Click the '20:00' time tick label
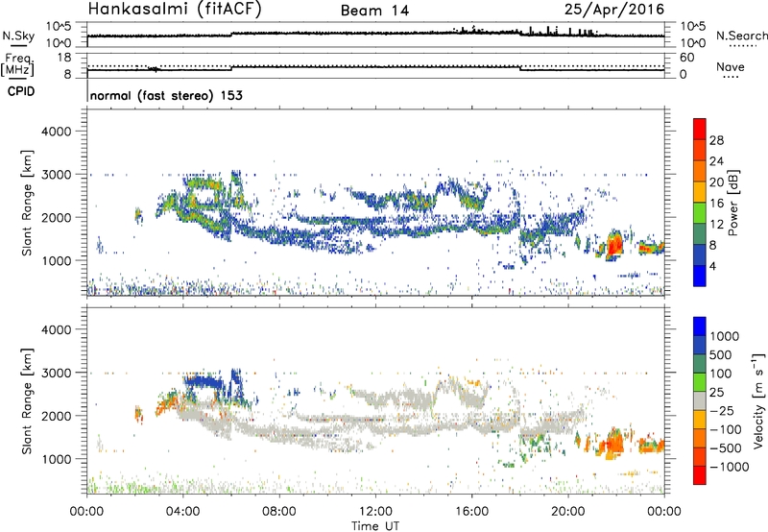The image size is (768, 532). tap(567, 512)
